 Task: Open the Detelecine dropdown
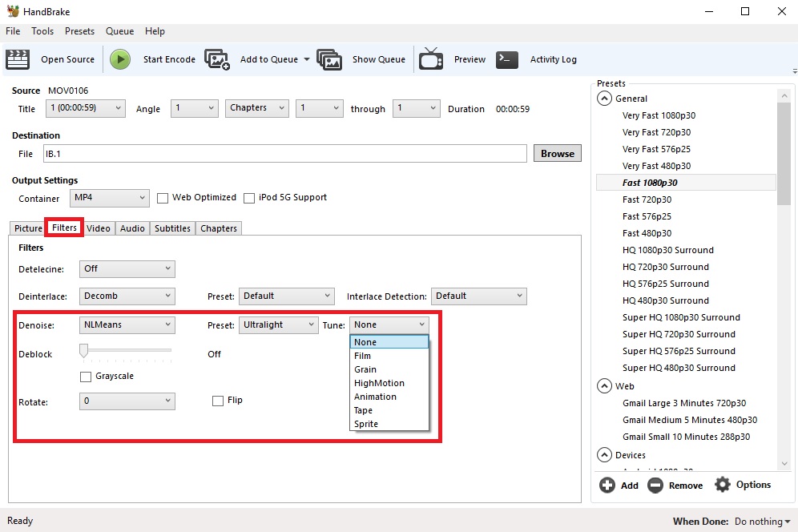pos(127,268)
